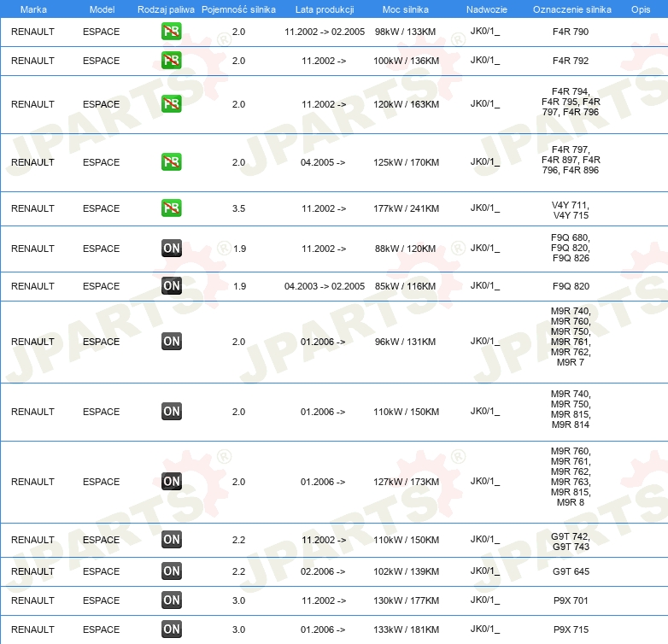
Task: Click engine capacity 3.5 cell
Action: coord(238,208)
